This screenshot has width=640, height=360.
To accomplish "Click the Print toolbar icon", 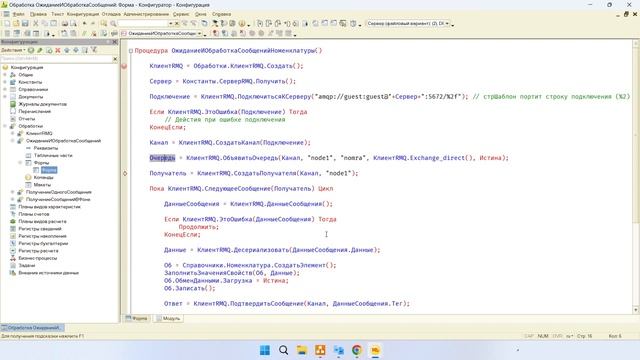I will tap(64, 24).
